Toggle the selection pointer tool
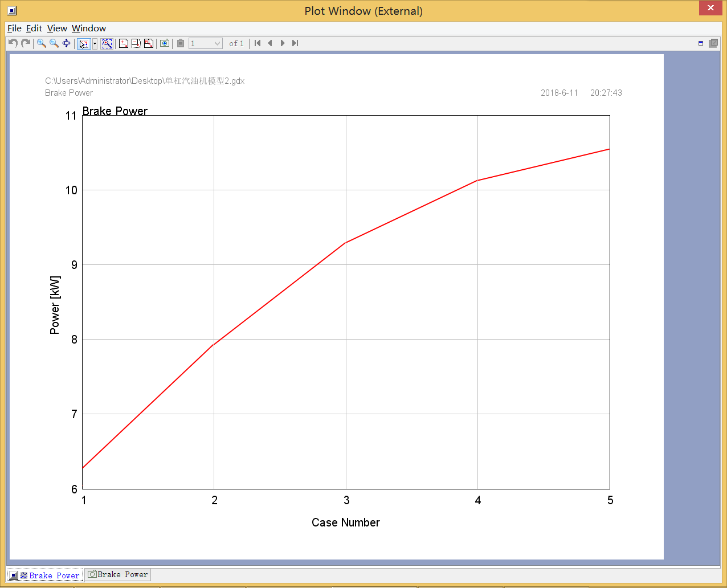The image size is (727, 588). coord(84,44)
